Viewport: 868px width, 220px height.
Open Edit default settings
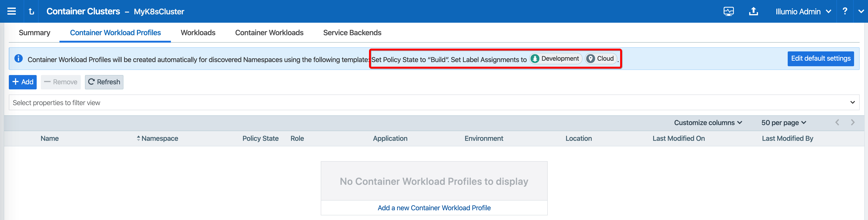point(821,58)
